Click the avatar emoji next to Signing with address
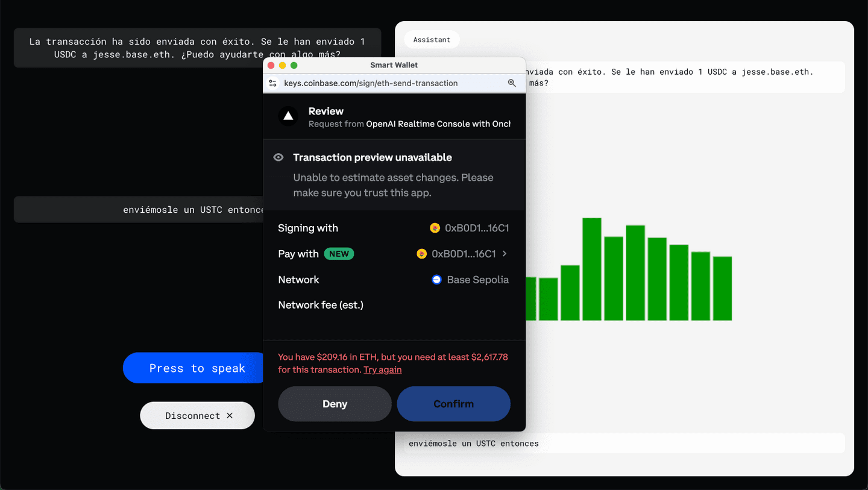Screen dimensions: 868x490 pos(435,228)
